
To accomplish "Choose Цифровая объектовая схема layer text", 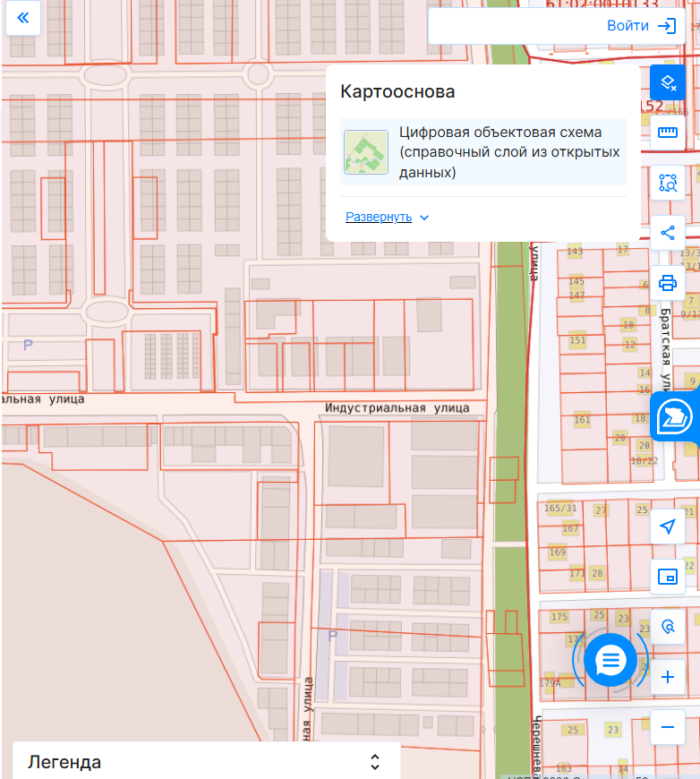I will [x=509, y=152].
